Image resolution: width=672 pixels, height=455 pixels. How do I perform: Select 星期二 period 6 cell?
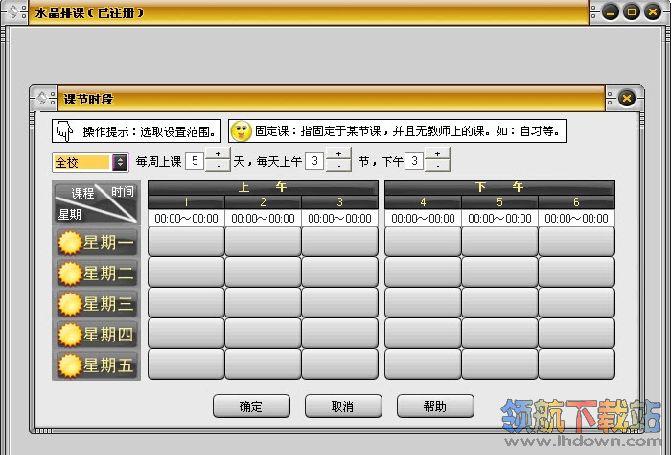[576, 272]
